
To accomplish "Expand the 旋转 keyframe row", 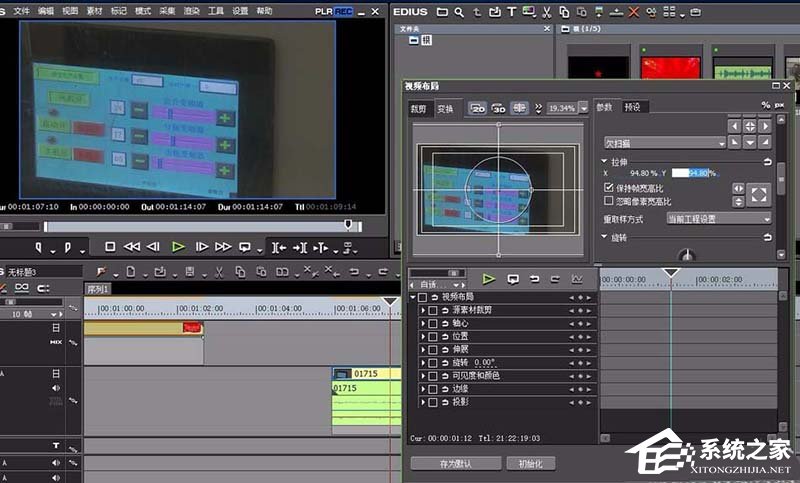I will [422, 363].
